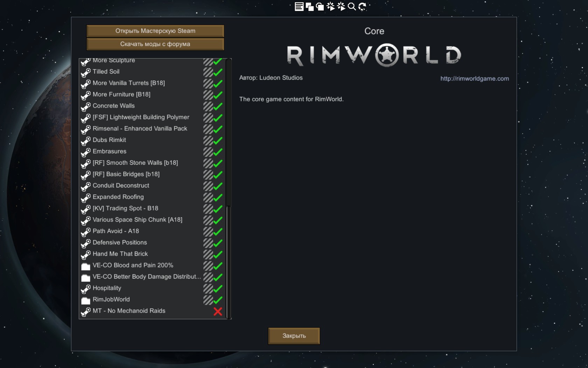Click the folder icon beside VE-CO Better Body Damage
This screenshot has width=588, height=368.
pos(86,278)
